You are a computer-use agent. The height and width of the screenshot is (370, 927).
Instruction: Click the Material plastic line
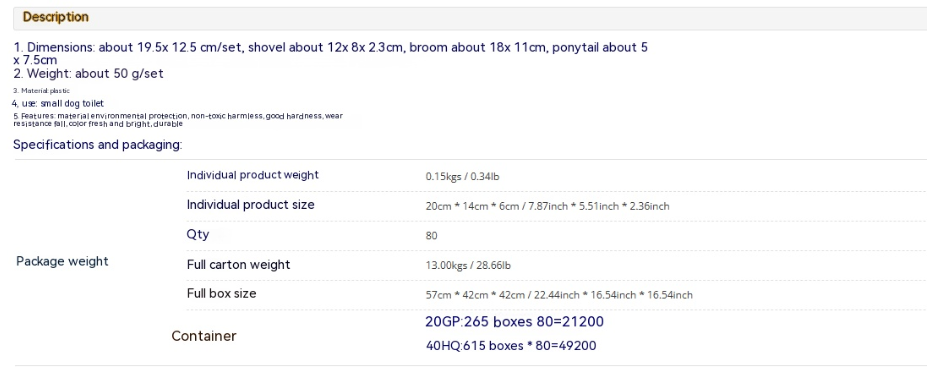(x=41, y=91)
